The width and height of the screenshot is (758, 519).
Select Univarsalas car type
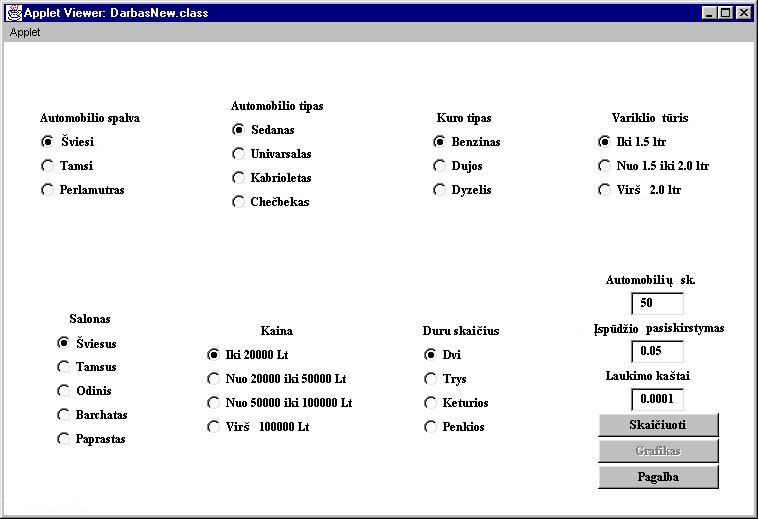[x=238, y=154]
